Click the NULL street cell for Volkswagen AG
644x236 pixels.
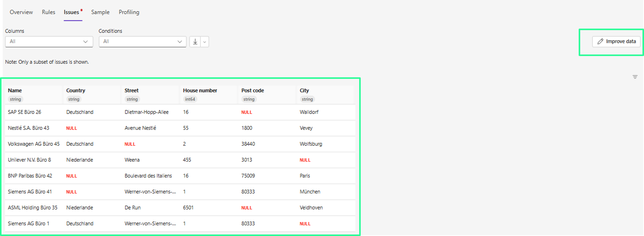pyautogui.click(x=130, y=144)
